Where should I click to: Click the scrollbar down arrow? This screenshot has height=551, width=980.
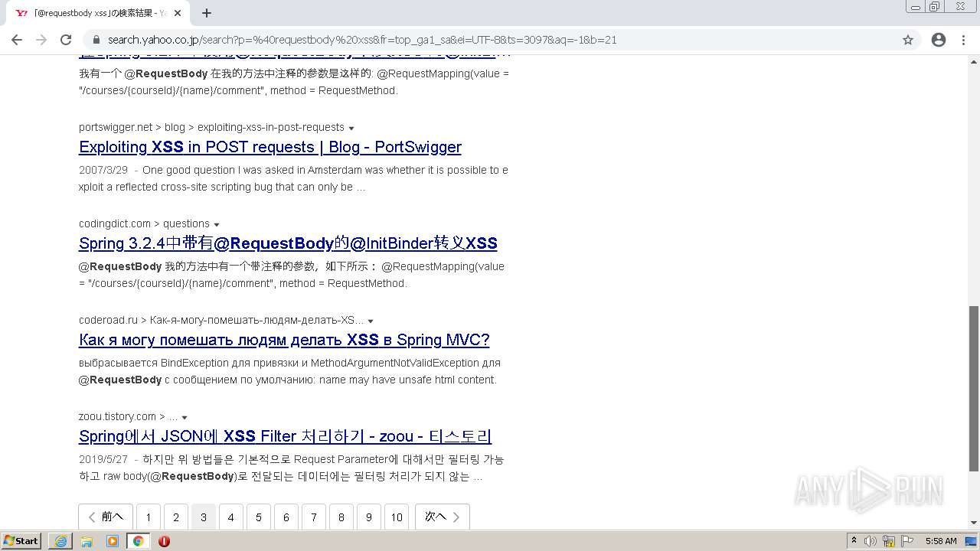[x=974, y=523]
